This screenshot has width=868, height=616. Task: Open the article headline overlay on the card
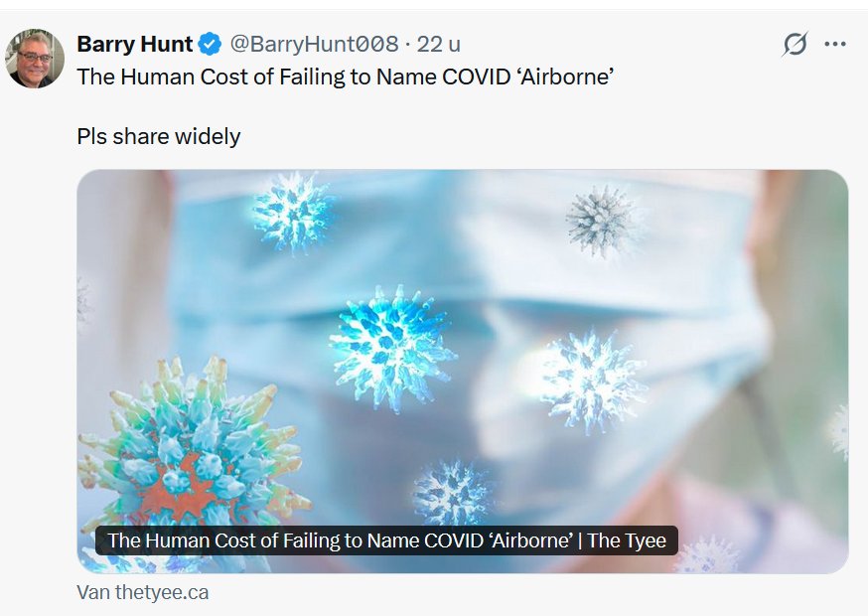coord(386,540)
